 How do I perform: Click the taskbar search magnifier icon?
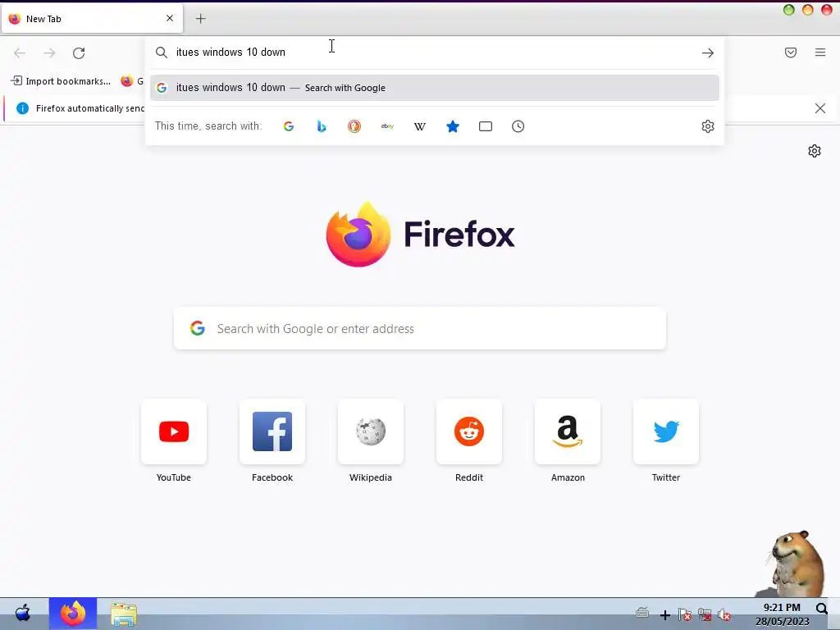(822, 609)
